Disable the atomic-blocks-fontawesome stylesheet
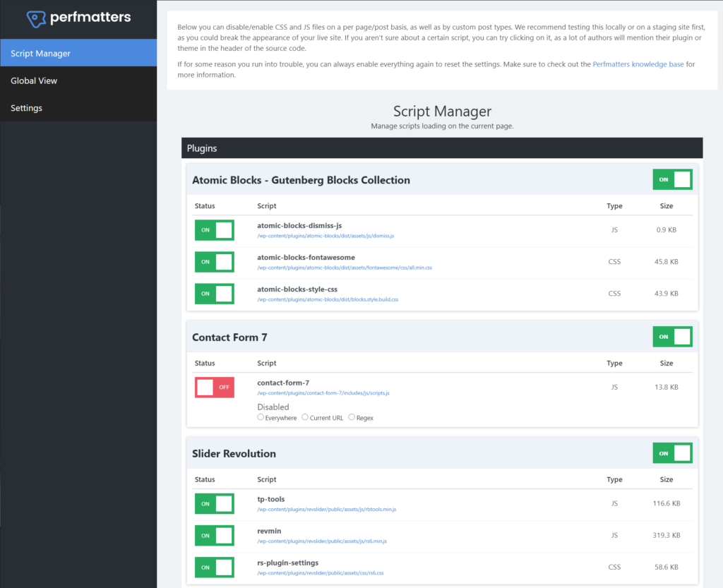 click(214, 262)
